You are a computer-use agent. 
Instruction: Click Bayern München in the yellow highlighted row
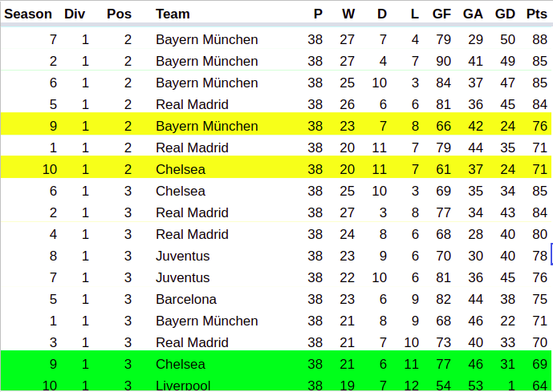coord(207,126)
